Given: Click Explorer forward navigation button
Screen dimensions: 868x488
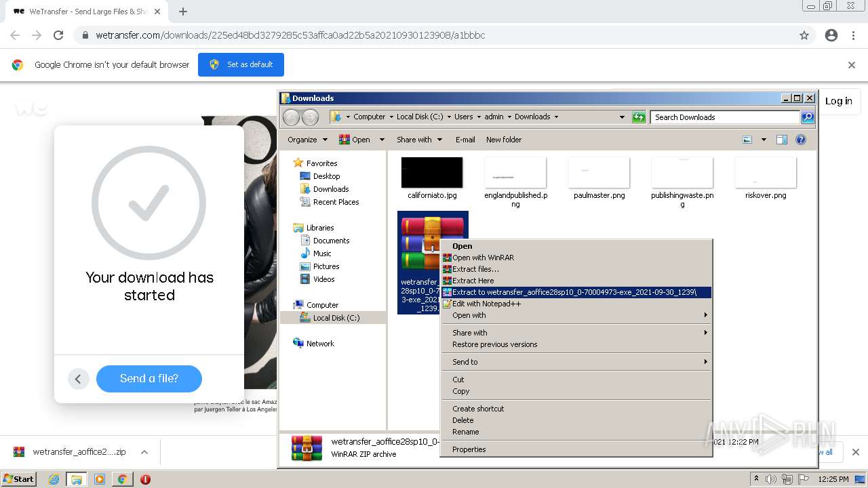Looking at the screenshot, I should coord(310,117).
